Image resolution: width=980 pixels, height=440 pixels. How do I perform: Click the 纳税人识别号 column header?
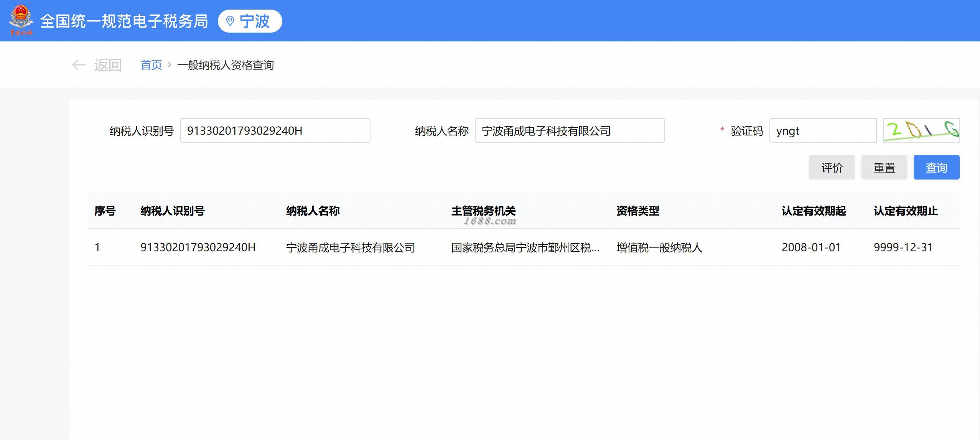[172, 211]
